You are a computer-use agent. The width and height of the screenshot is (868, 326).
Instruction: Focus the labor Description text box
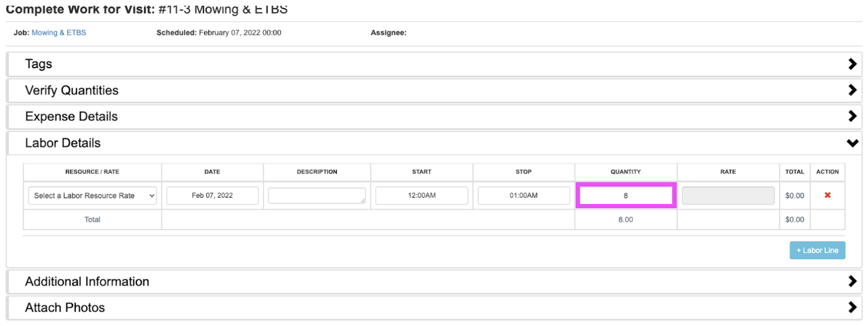click(x=317, y=196)
